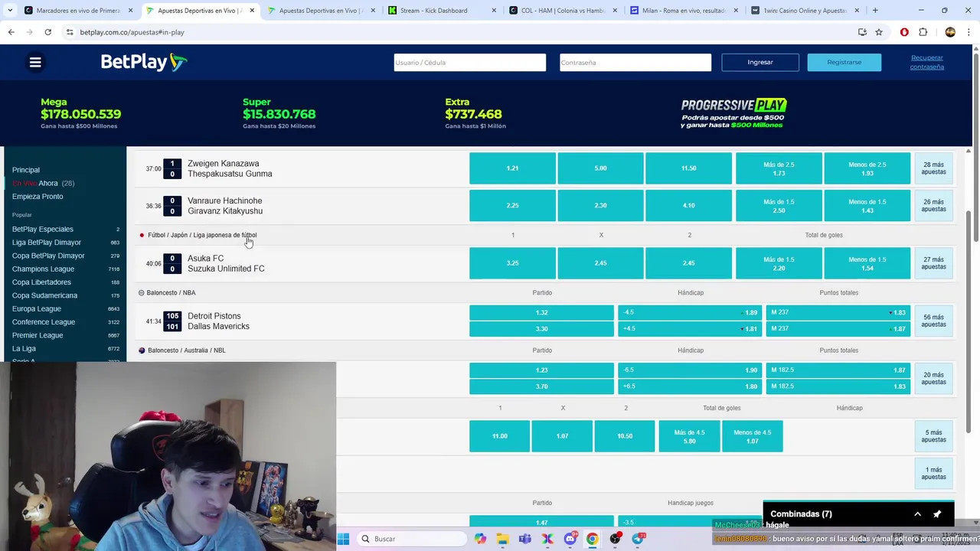Select Más de 1.5 at 2.50 for Hachinohe

click(x=779, y=206)
